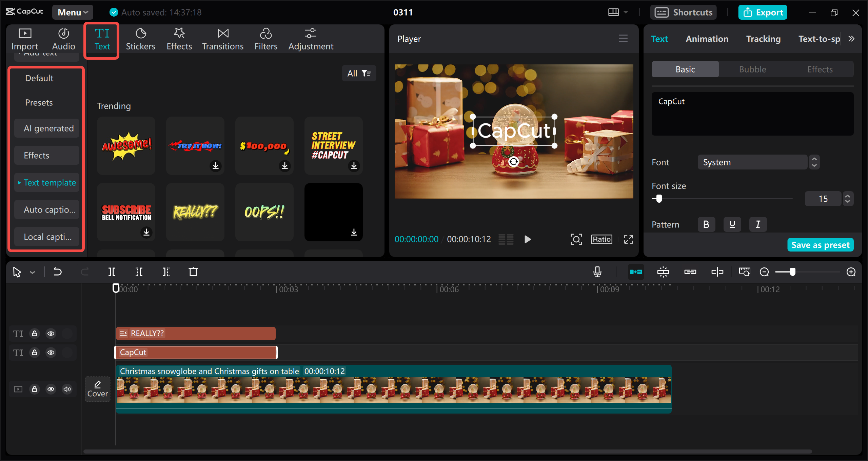Toggle linkage in timeline toolbar

pyautogui.click(x=690, y=272)
